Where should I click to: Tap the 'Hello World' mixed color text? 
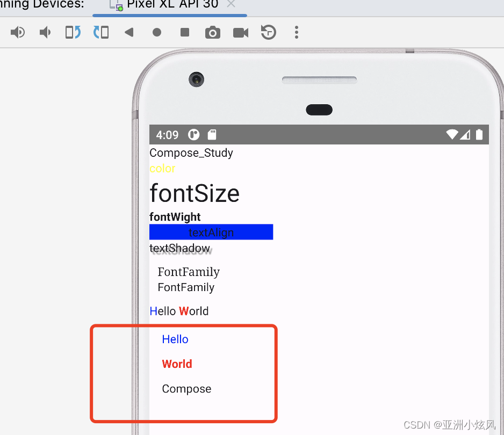click(x=179, y=311)
